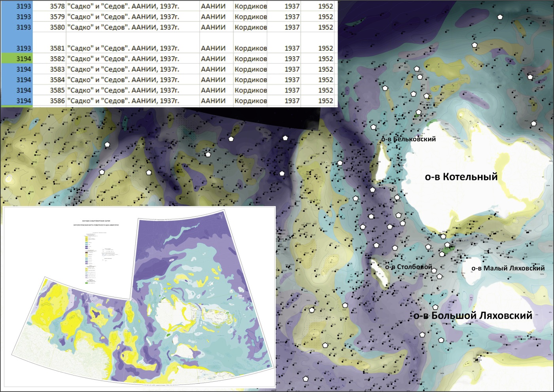Click the о-в Котельный island label

[x=461, y=176]
